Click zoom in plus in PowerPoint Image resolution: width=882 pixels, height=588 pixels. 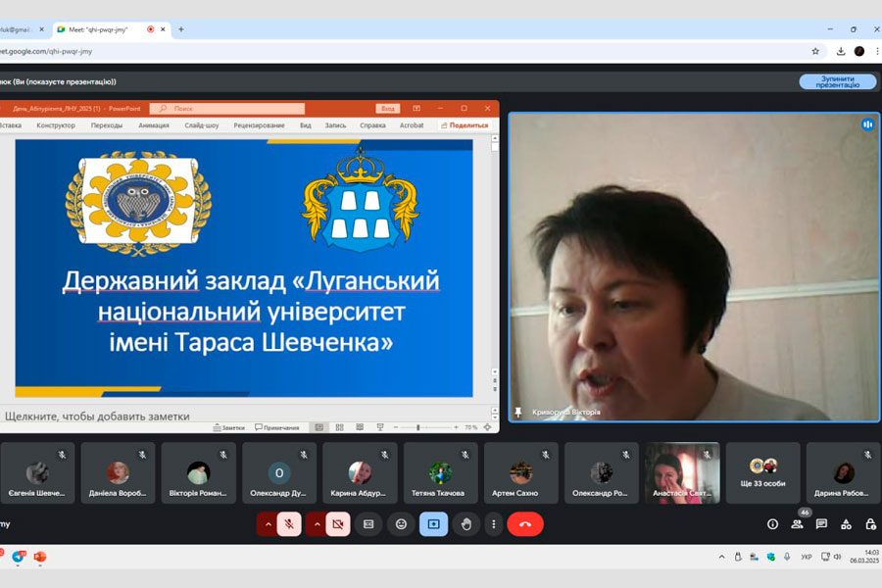tap(456, 427)
